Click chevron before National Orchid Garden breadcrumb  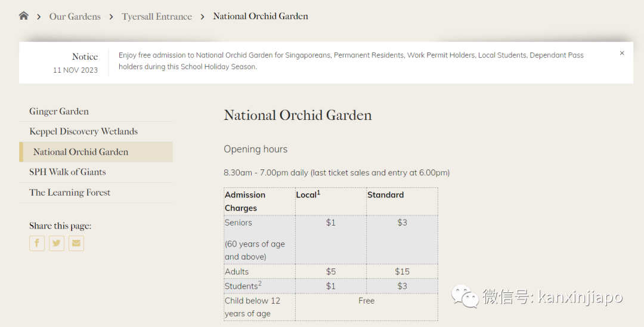(203, 17)
